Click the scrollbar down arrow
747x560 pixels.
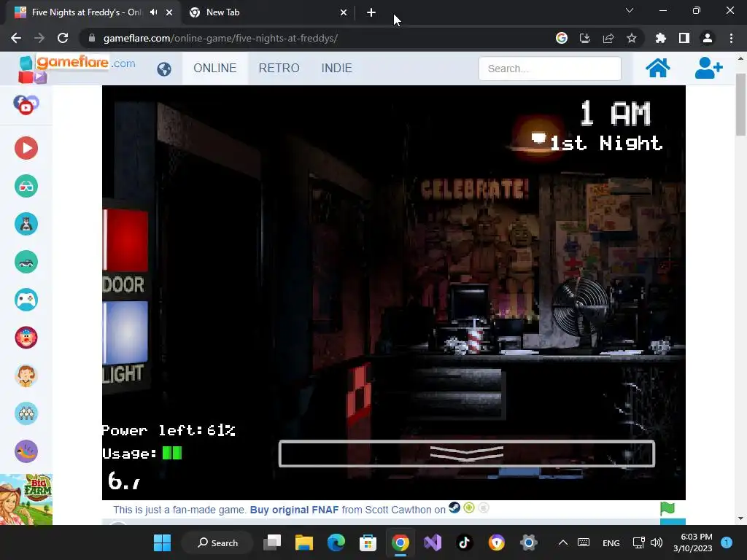pyautogui.click(x=740, y=519)
